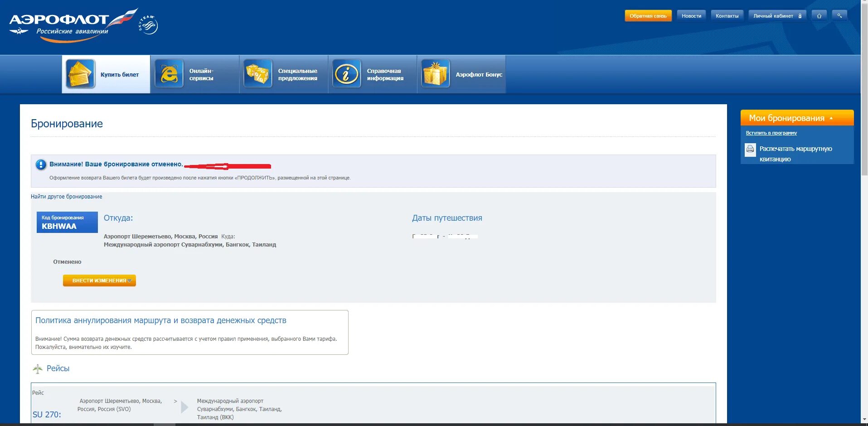This screenshot has height=426, width=868.
Task: Click Найти другое бронирование link
Action: pyautogui.click(x=67, y=197)
